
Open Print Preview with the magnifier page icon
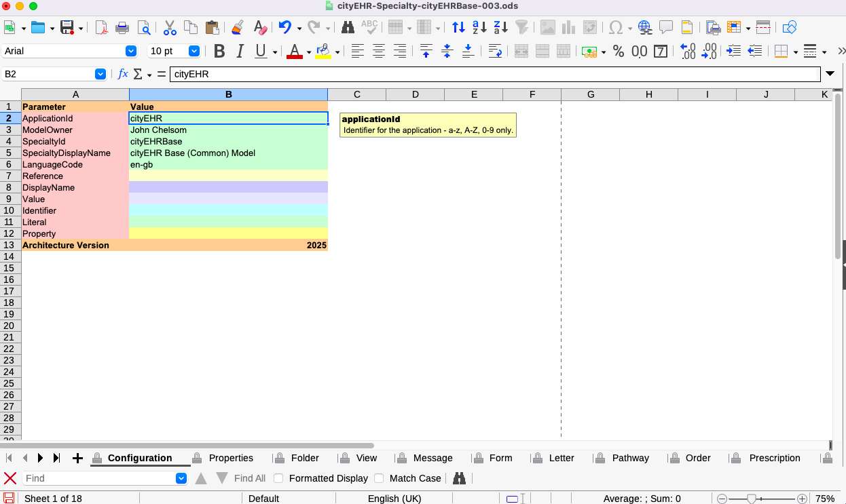[144, 28]
